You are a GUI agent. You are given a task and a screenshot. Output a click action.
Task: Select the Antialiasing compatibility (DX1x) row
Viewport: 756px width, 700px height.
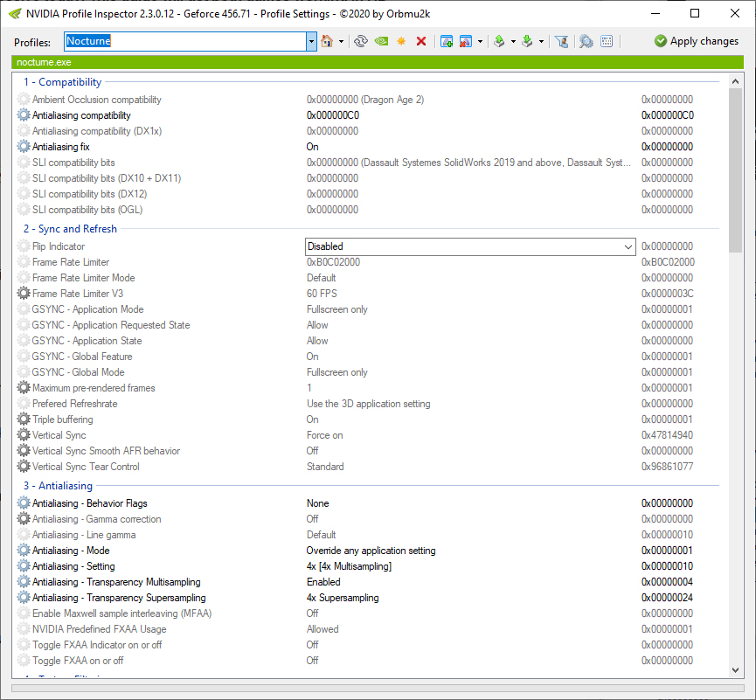[x=369, y=131]
